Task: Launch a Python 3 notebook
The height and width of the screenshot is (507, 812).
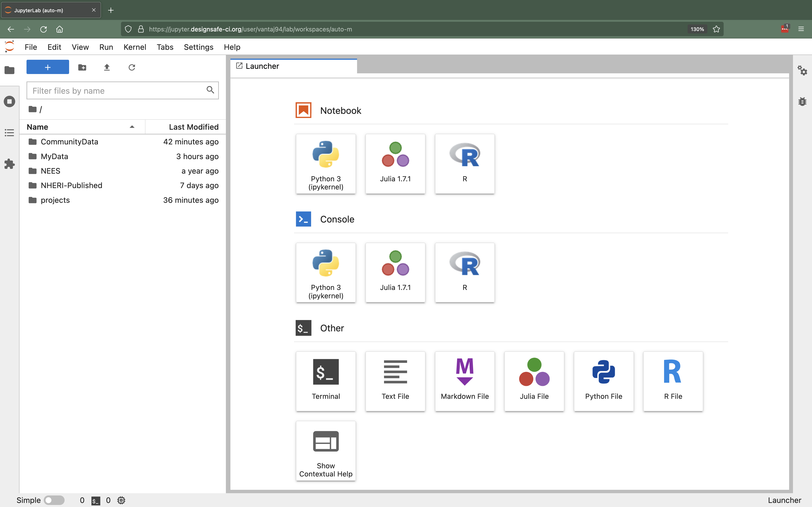Action: coord(325,164)
